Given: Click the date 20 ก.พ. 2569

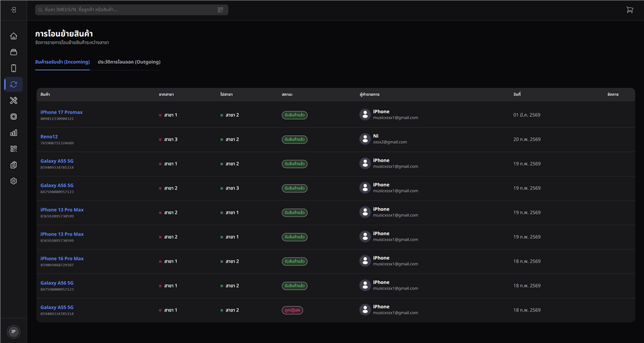Looking at the screenshot, I should [x=527, y=139].
